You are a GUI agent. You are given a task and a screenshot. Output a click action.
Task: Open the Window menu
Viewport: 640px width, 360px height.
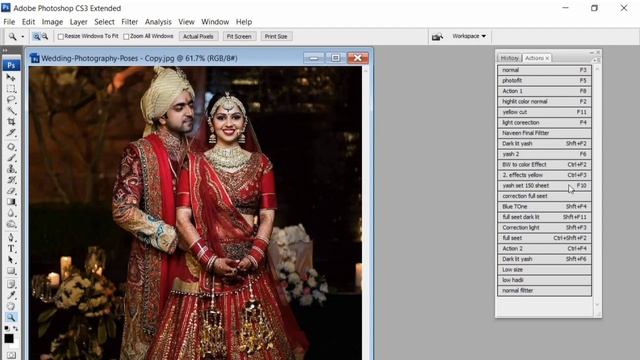coord(215,22)
